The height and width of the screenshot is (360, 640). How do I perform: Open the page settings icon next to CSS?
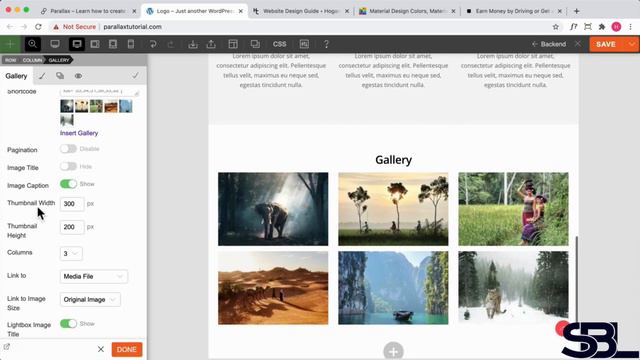coord(304,44)
